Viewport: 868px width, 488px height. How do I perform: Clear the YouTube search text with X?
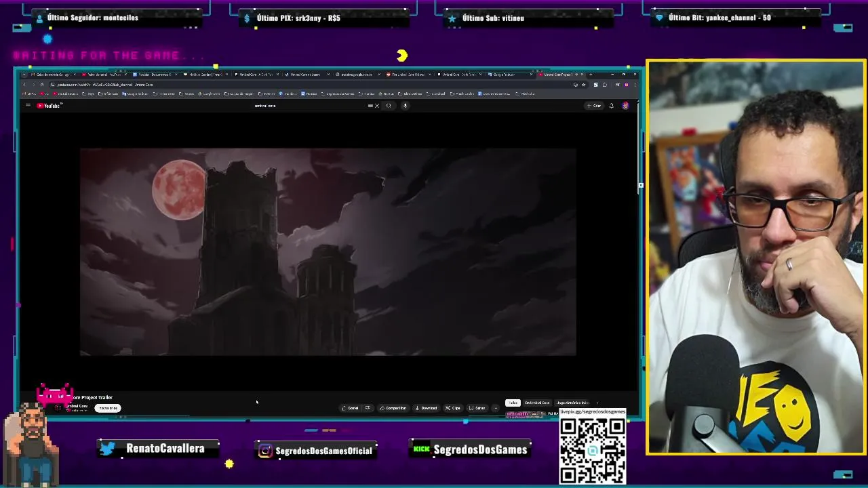(x=377, y=106)
